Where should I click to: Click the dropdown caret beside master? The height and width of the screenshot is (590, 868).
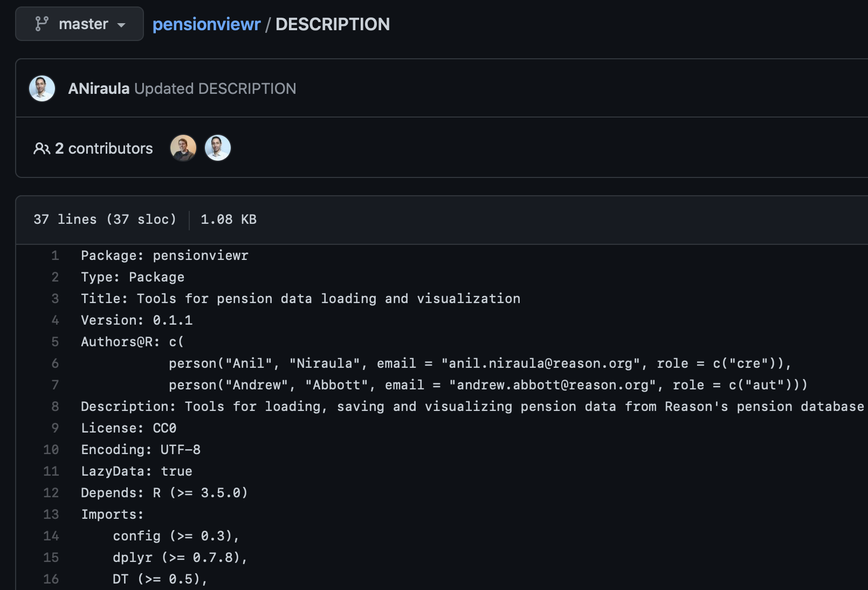coord(121,25)
